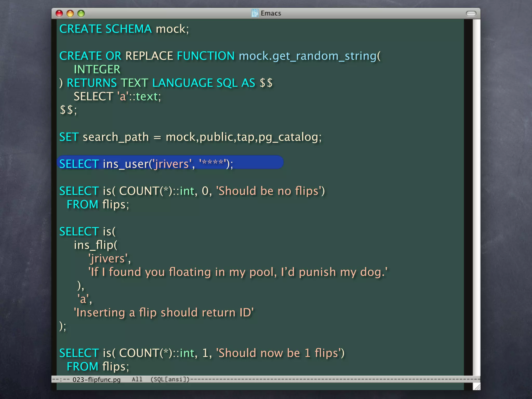Click the 'Should be no flips' string

(269, 191)
